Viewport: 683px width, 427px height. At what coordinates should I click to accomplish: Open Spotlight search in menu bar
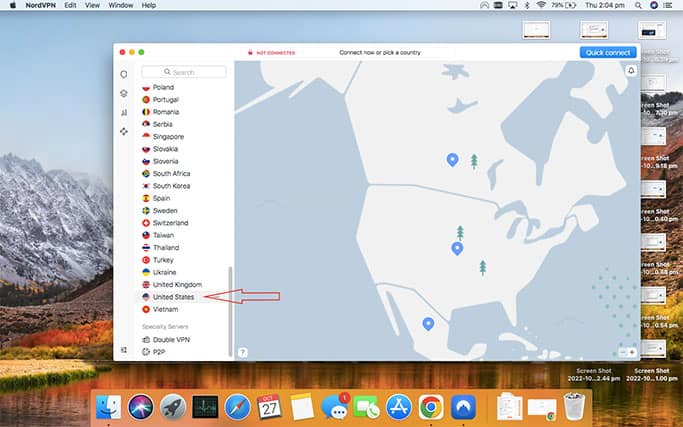pos(638,5)
